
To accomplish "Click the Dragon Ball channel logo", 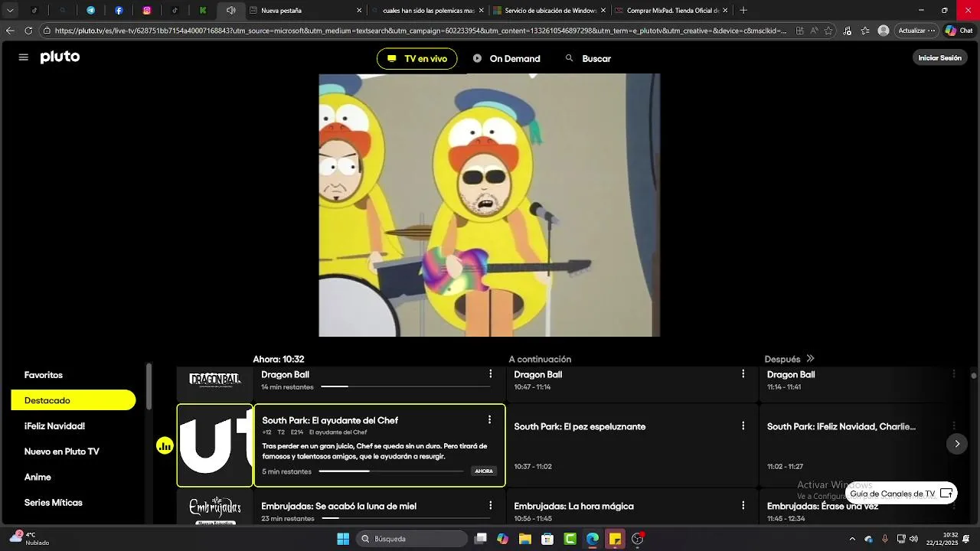I will point(215,380).
